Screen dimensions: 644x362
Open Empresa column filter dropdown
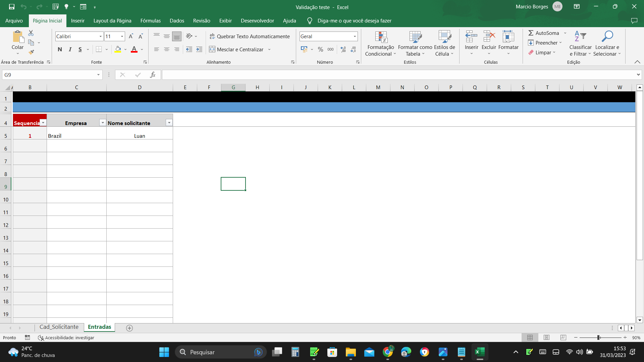click(103, 123)
